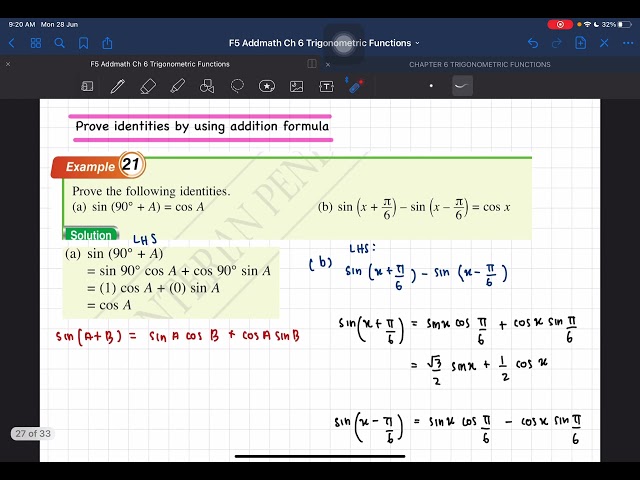Select the Pen tool
Viewport: 640px width, 480px height.
[118, 86]
